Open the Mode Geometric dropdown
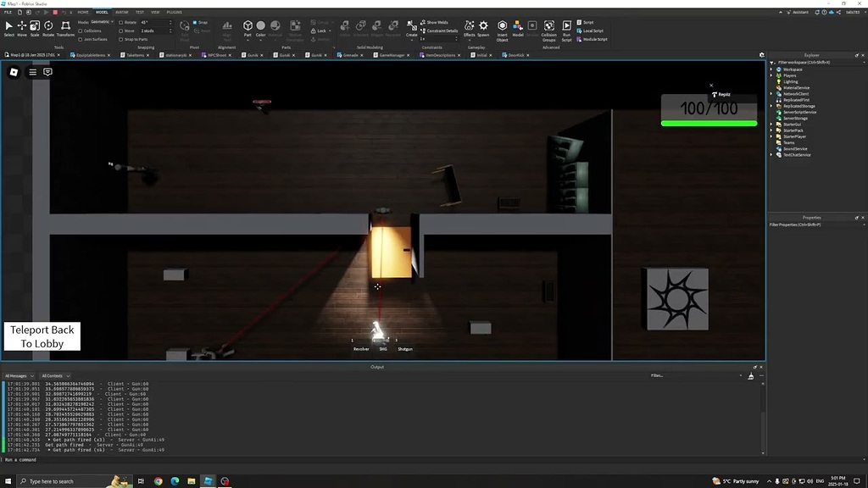This screenshot has width=868, height=488. [x=103, y=22]
